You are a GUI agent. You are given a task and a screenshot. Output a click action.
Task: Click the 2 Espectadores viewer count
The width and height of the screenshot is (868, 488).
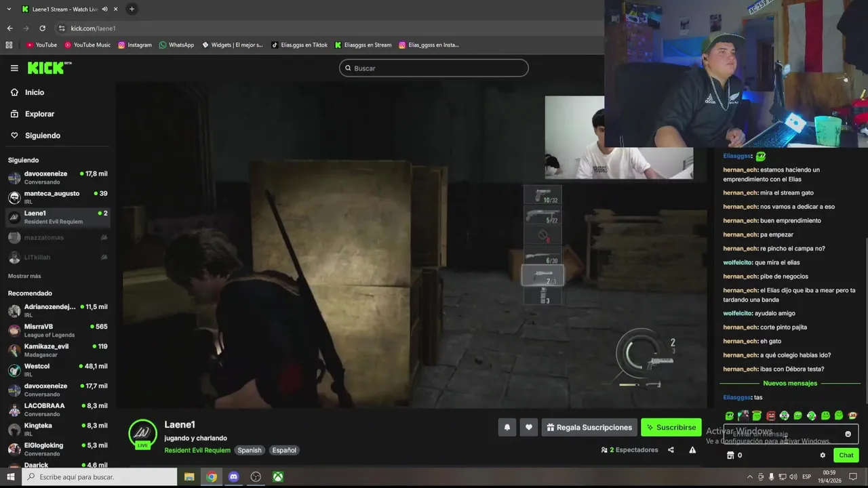629,450
